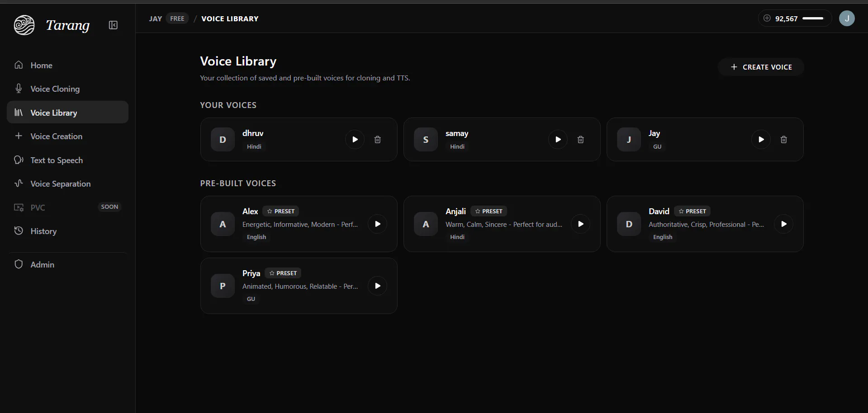Viewport: 868px width, 413px height.
Task: Click the SOON badge beside PVC
Action: tap(109, 207)
